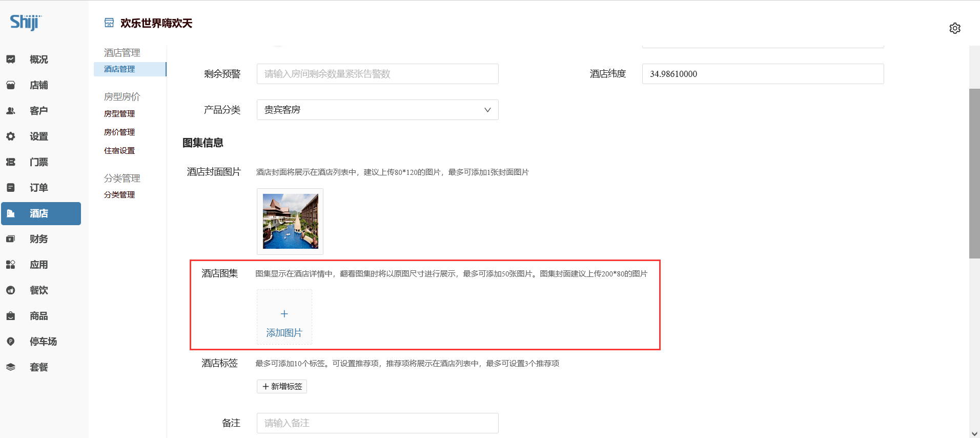Go to 房价管理 submenu item
The image size is (980, 438).
119,132
